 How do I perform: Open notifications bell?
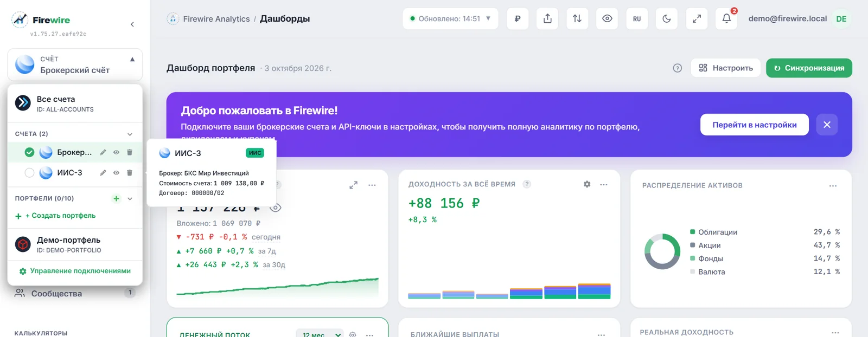726,19
